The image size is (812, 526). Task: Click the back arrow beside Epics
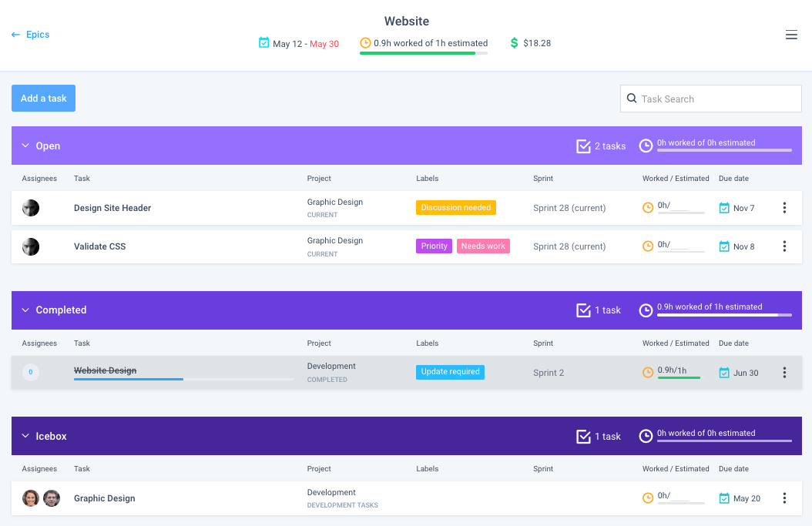(15, 34)
